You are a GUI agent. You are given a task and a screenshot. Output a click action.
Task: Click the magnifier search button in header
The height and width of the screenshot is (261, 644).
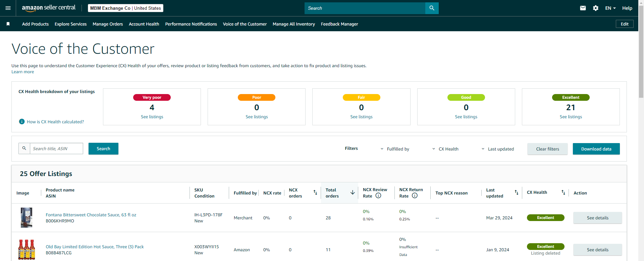[432, 8]
